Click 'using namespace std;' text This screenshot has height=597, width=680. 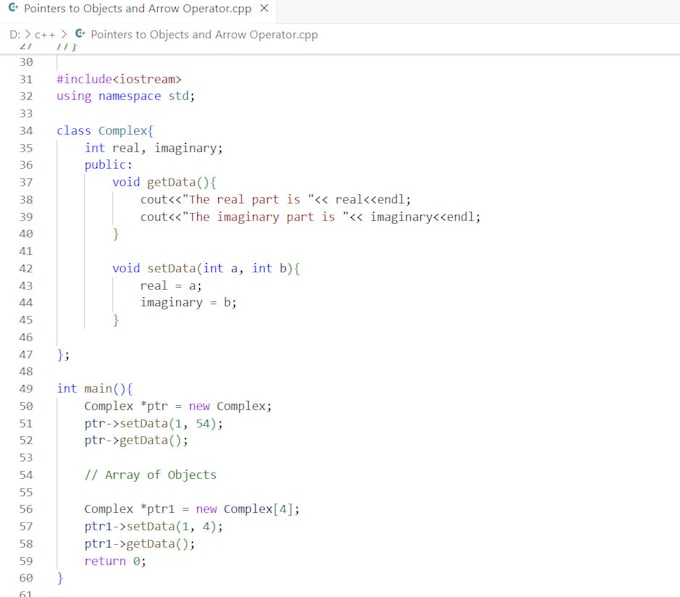coord(126,96)
